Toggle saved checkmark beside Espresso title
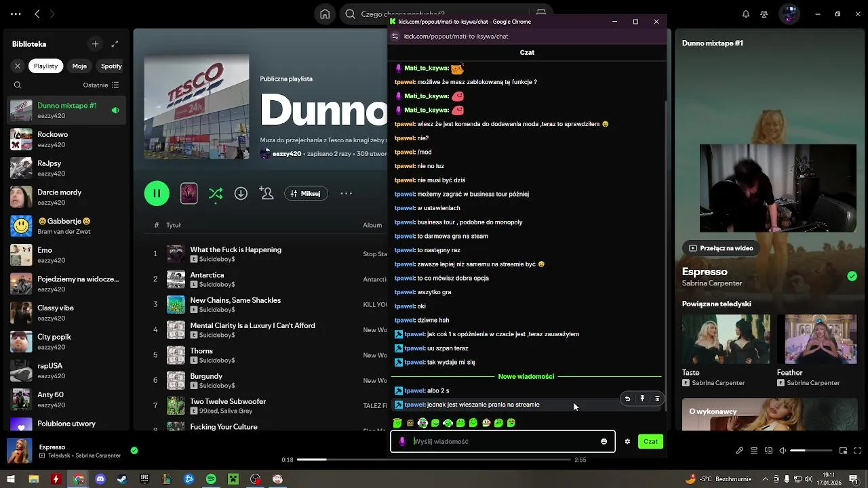 (852, 276)
